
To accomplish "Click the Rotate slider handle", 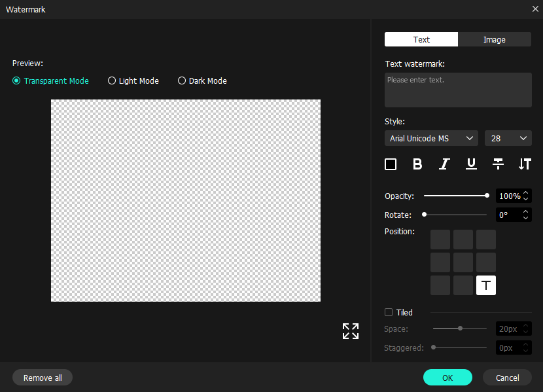I will tap(424, 215).
